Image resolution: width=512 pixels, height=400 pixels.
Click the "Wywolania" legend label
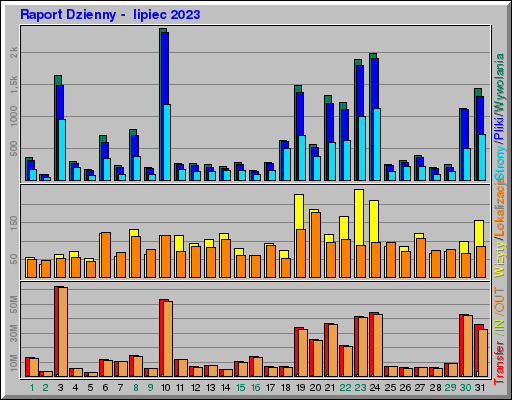click(x=499, y=82)
